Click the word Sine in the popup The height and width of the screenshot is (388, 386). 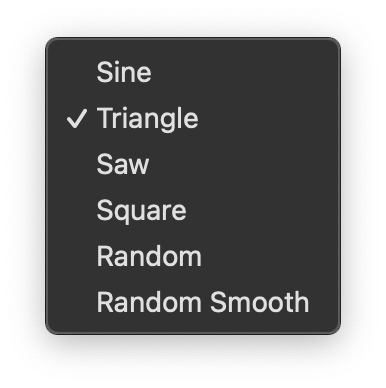[x=124, y=72]
